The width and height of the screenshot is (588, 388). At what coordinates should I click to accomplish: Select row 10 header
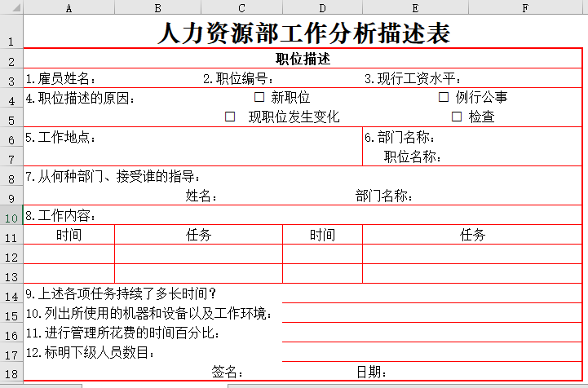click(x=11, y=216)
